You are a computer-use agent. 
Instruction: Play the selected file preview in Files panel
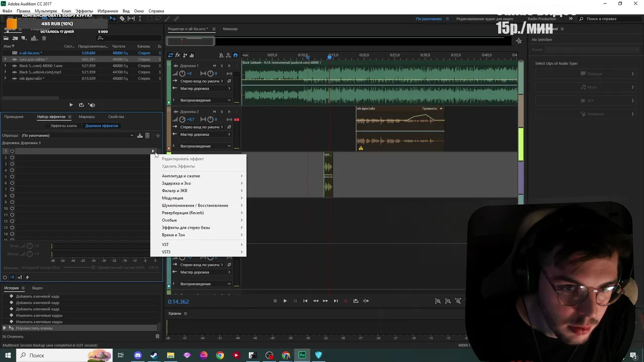pos(71,105)
